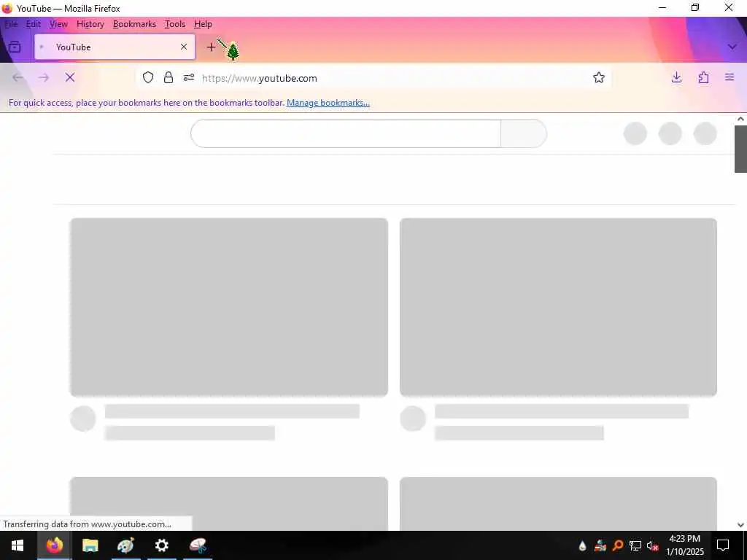Screen dimensions: 747x560
Task: Click the muted volume tray icon
Action: click(x=652, y=545)
